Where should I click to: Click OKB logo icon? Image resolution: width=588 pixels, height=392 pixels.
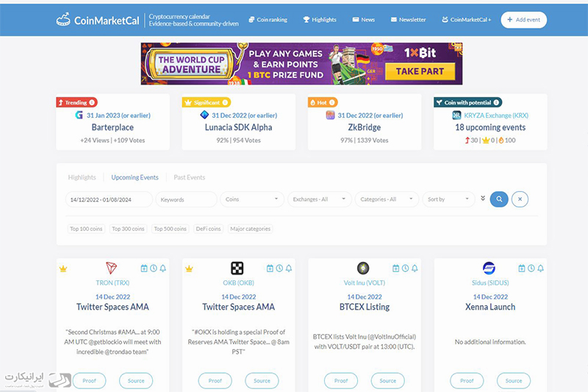coord(237,268)
